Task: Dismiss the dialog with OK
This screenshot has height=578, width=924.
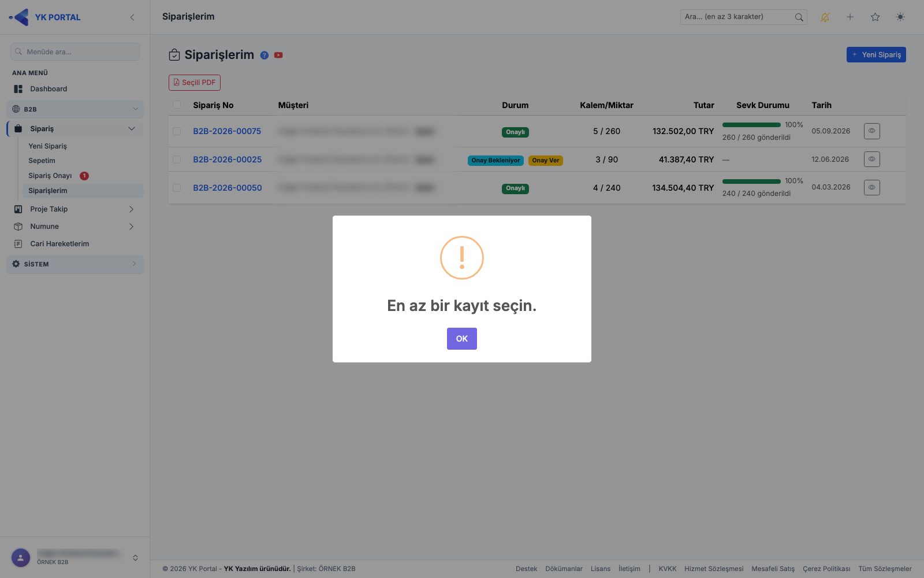Action: (x=462, y=339)
